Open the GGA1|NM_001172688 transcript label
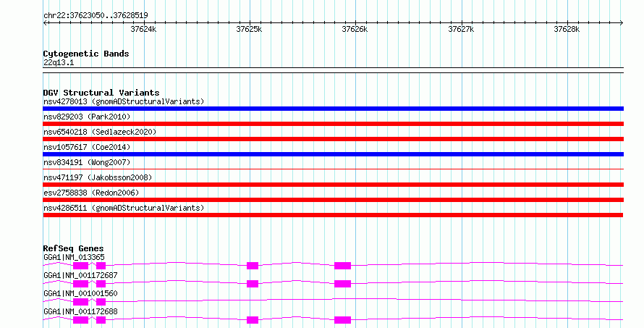This screenshot has width=644, height=328. coord(80,311)
